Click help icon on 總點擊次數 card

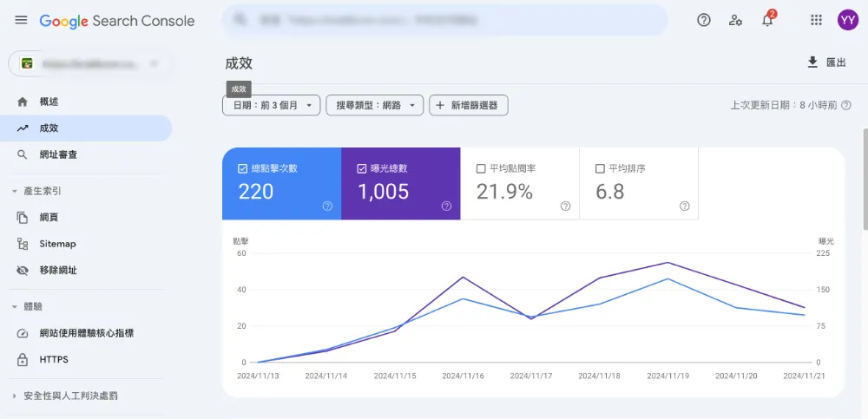[x=327, y=206]
